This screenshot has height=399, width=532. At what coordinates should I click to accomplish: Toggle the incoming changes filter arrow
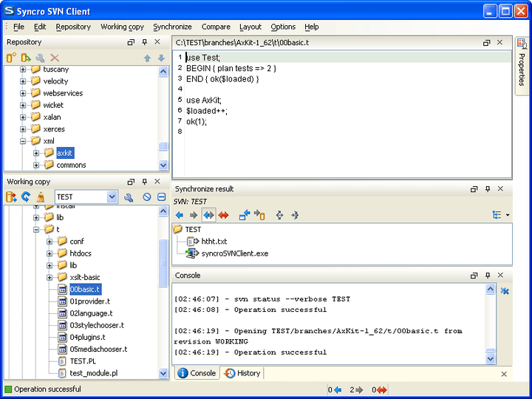[x=180, y=215]
